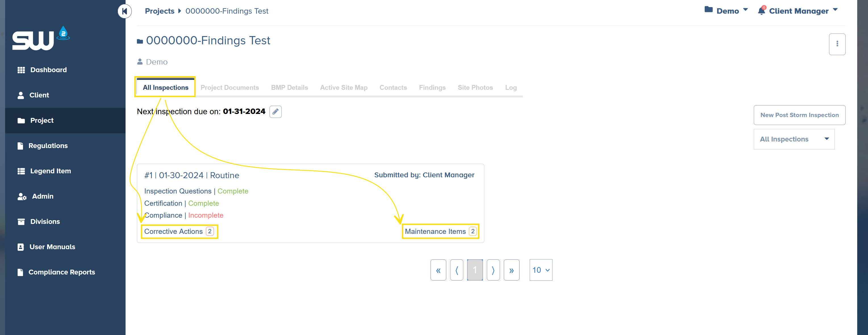Go to the last page of results

(x=511, y=270)
